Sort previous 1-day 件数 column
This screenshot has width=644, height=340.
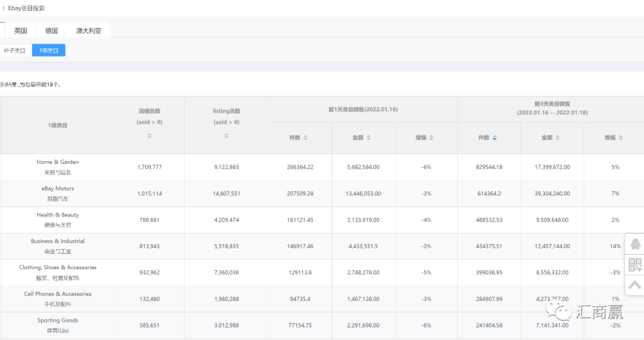(x=305, y=138)
